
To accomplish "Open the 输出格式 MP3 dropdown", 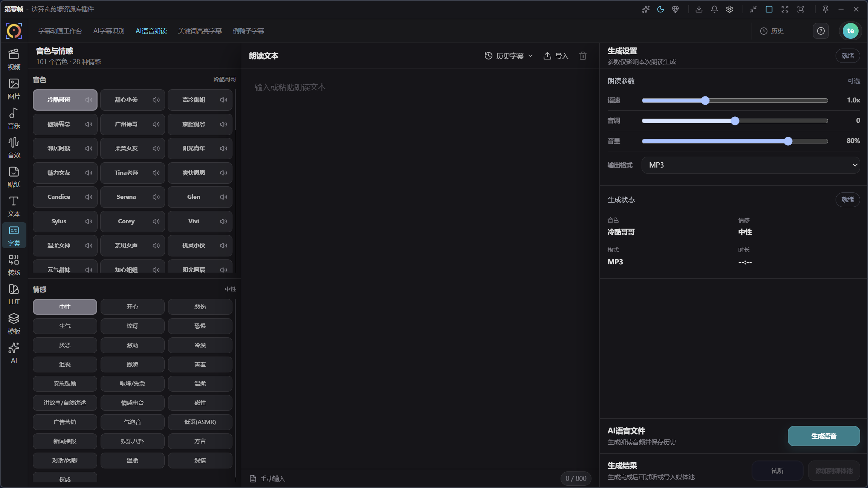I will [x=750, y=165].
